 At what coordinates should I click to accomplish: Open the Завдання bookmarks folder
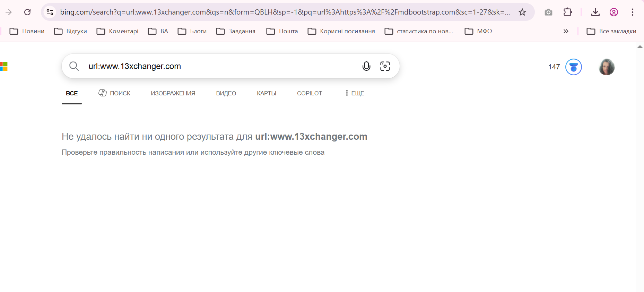(236, 31)
